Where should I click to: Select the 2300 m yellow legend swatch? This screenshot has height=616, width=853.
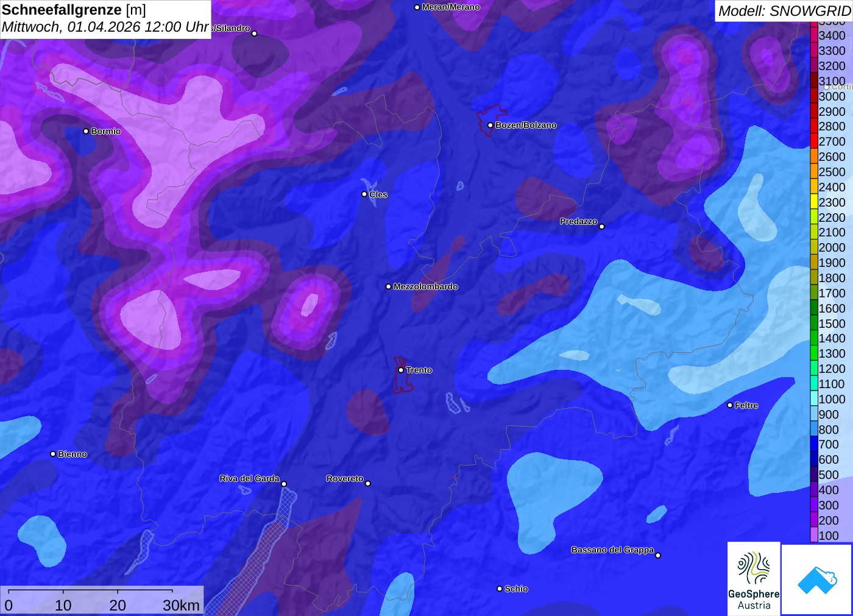click(814, 202)
